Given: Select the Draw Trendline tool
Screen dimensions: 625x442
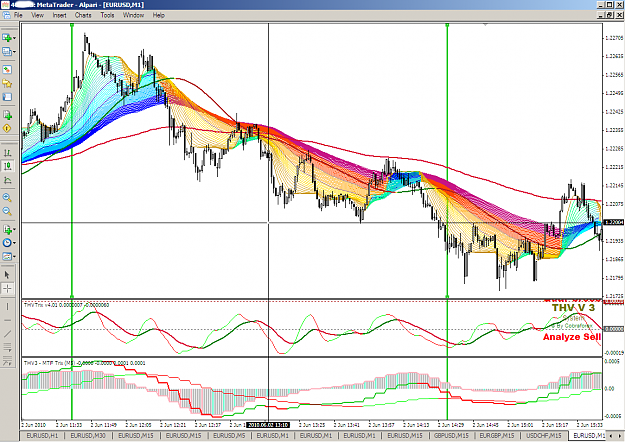Looking at the screenshot, I should (x=7, y=334).
